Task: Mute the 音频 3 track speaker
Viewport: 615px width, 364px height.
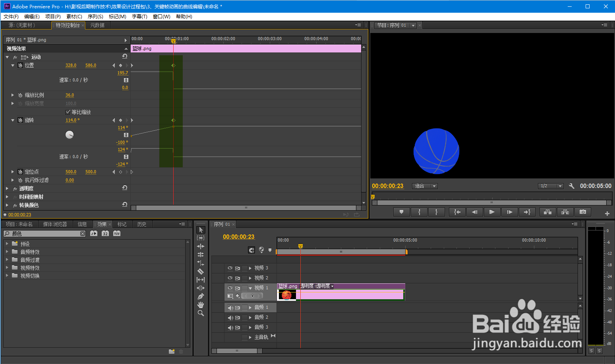Action: [x=230, y=327]
